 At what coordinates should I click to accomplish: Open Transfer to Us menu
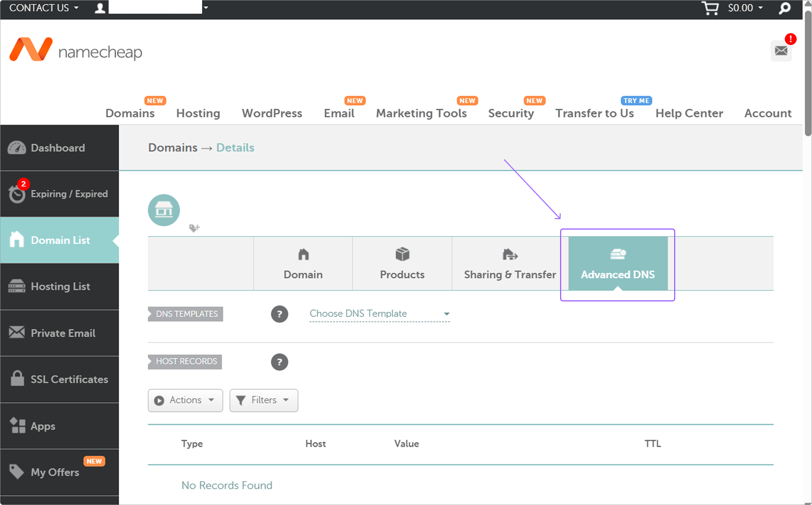tap(594, 113)
